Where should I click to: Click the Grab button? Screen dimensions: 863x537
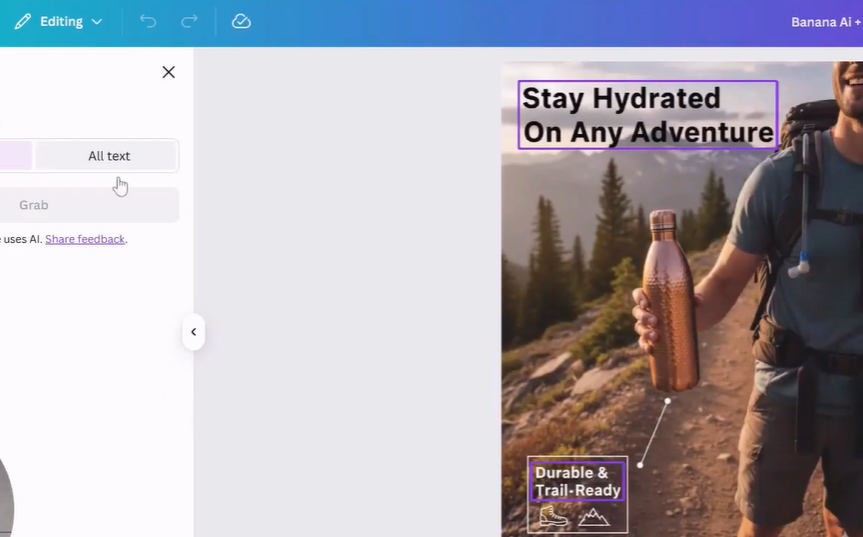(x=89, y=205)
